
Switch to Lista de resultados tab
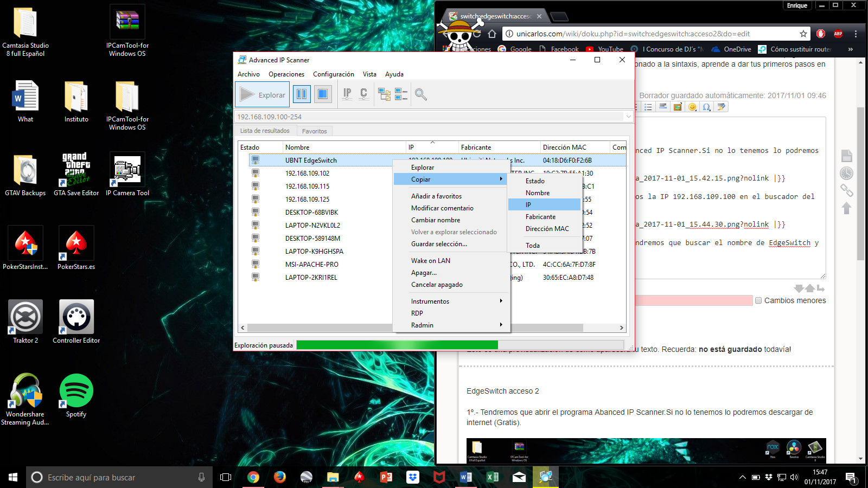point(265,131)
